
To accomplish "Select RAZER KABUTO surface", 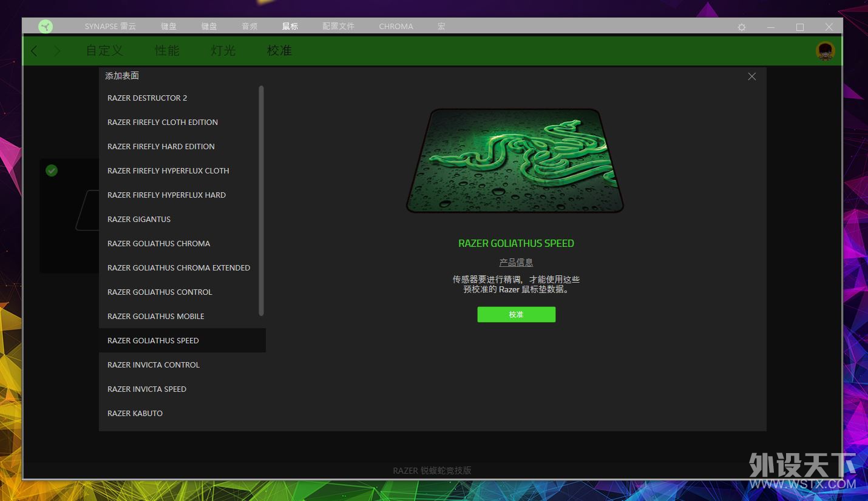I will coord(182,413).
